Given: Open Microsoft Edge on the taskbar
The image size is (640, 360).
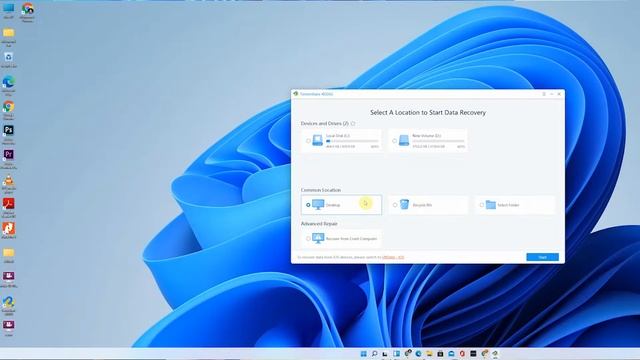Looking at the screenshot, I should coord(418,353).
